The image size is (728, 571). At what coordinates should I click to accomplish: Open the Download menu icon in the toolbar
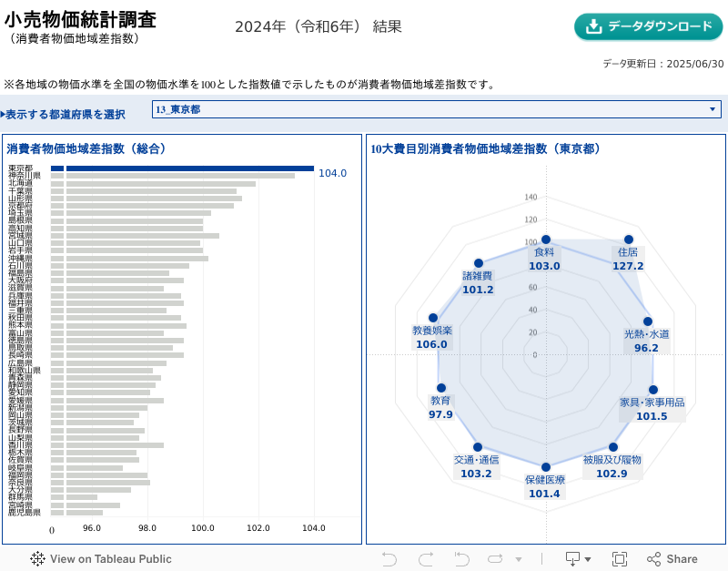pyautogui.click(x=572, y=559)
